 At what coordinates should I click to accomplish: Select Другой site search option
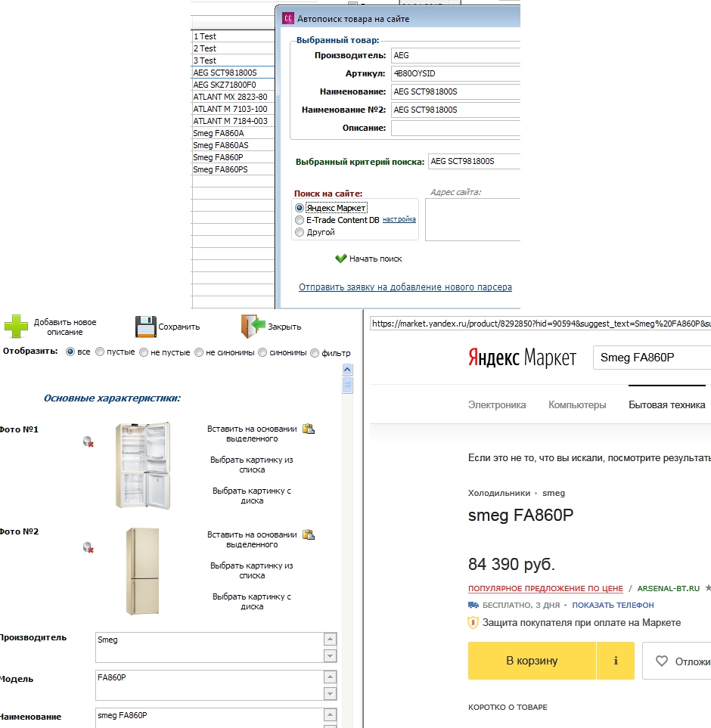tap(300, 232)
